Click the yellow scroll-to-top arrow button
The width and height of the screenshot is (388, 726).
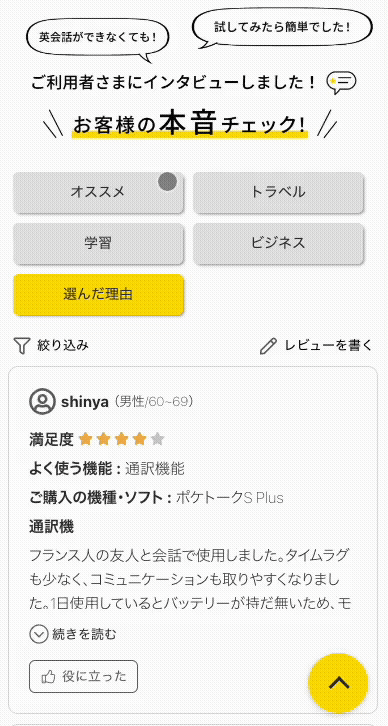[x=338, y=683]
